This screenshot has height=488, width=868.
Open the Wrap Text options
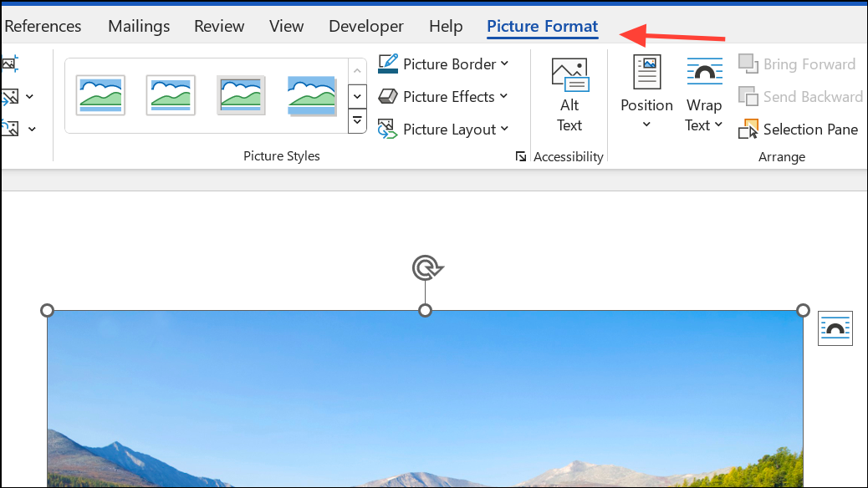703,94
